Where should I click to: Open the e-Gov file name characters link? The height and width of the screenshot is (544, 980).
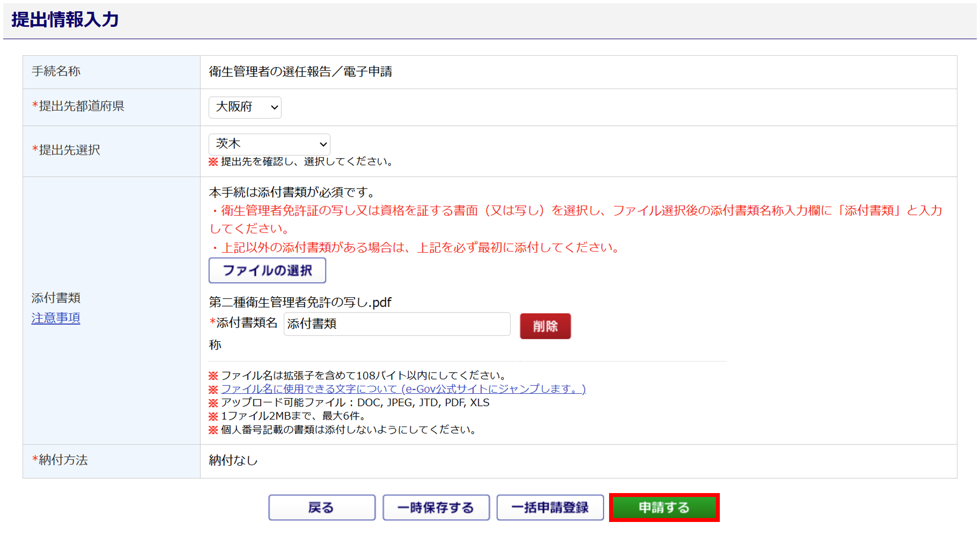(403, 389)
